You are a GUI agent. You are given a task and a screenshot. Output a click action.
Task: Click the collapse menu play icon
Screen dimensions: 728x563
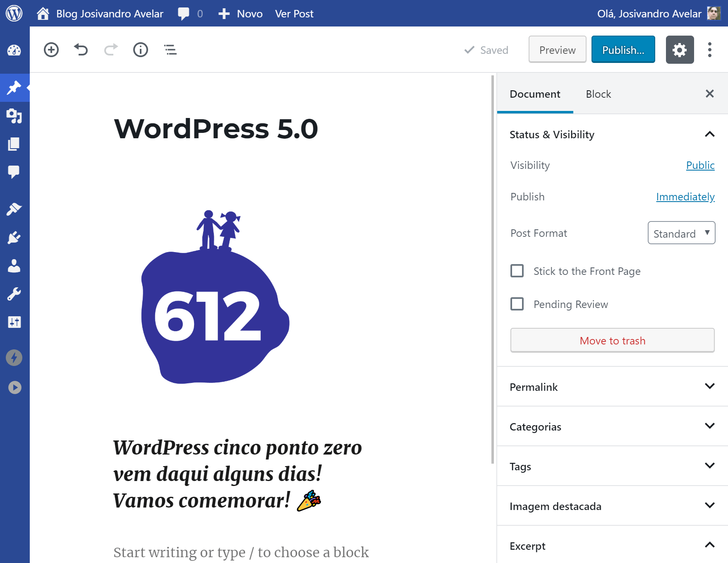(15, 387)
